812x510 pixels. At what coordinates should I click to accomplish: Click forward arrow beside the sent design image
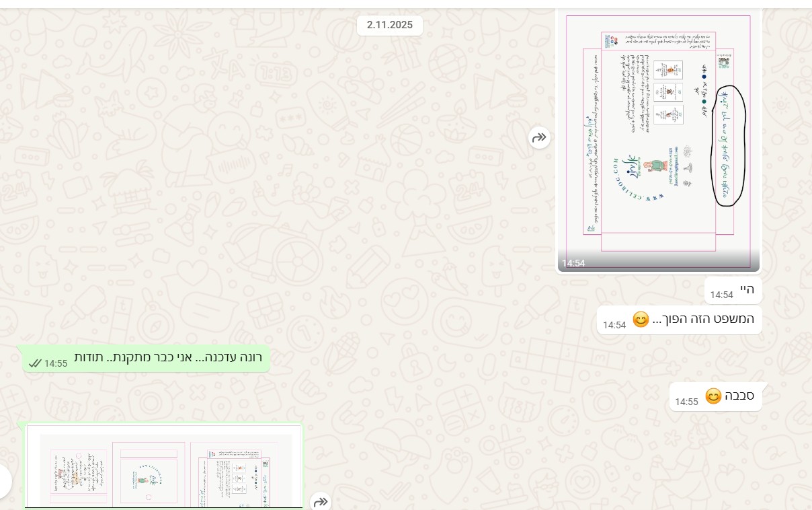[321, 501]
